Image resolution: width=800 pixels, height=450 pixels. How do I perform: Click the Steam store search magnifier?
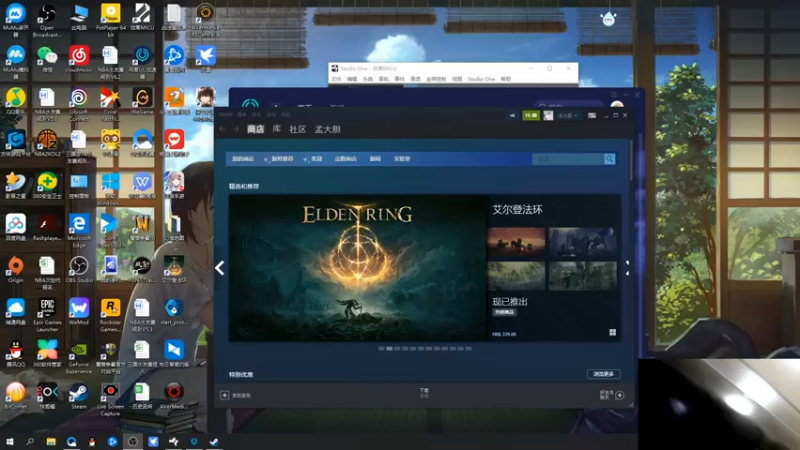[x=609, y=159]
